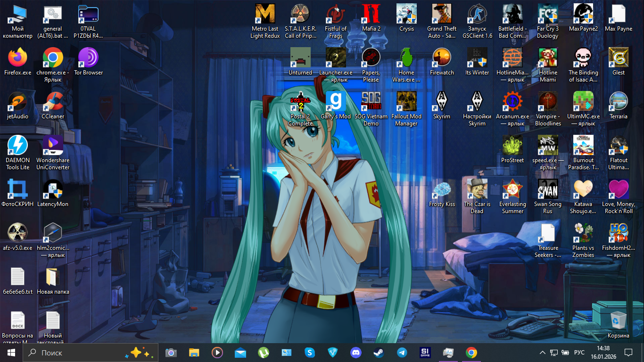Launch S.T.A.L.K.E.R. Call of Pripyat

coord(300,22)
